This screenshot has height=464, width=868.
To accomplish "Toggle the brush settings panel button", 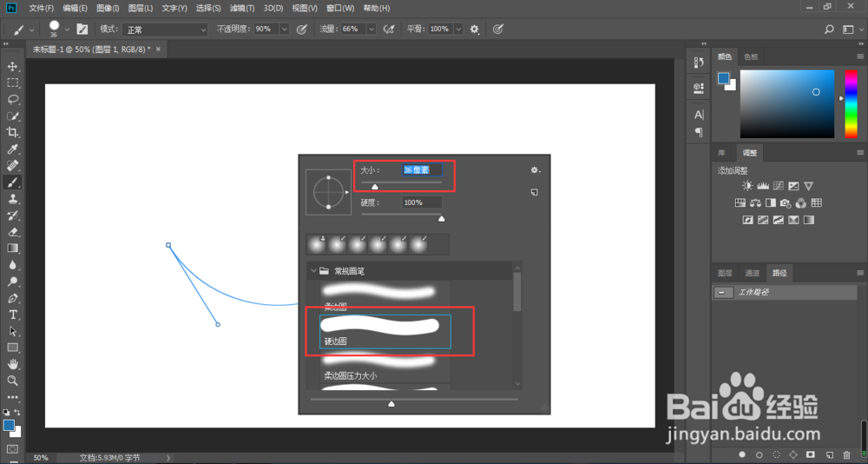I will click(x=82, y=30).
